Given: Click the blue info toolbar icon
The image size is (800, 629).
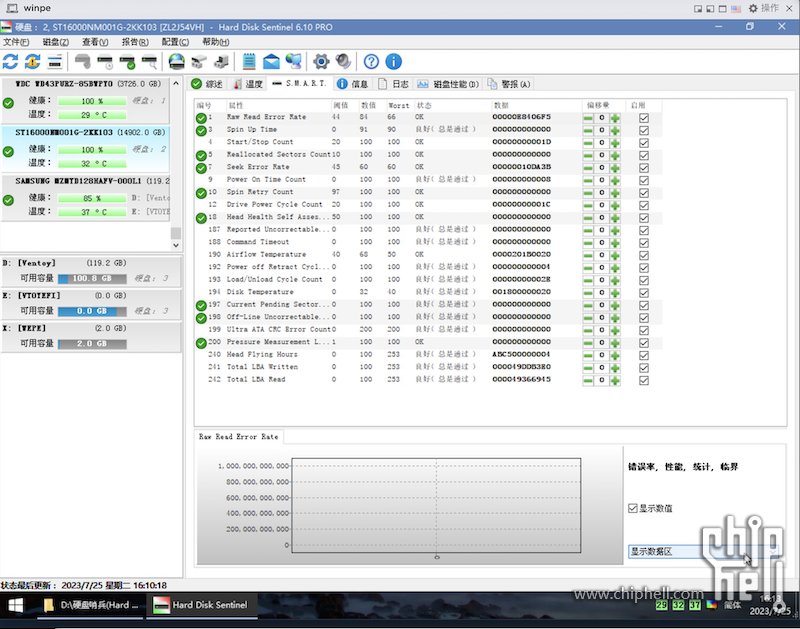Looking at the screenshot, I should click(x=393, y=62).
